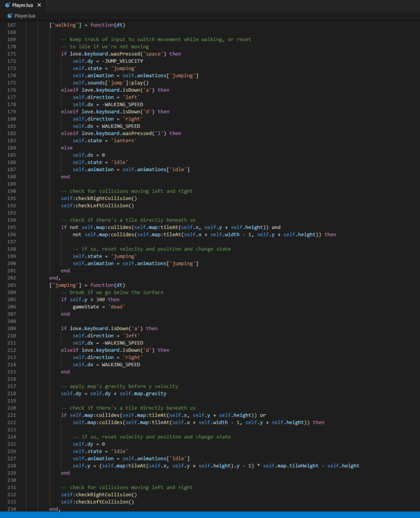Click gameState = 'dead' on line 206
The height and width of the screenshot is (518, 420).
98,307
